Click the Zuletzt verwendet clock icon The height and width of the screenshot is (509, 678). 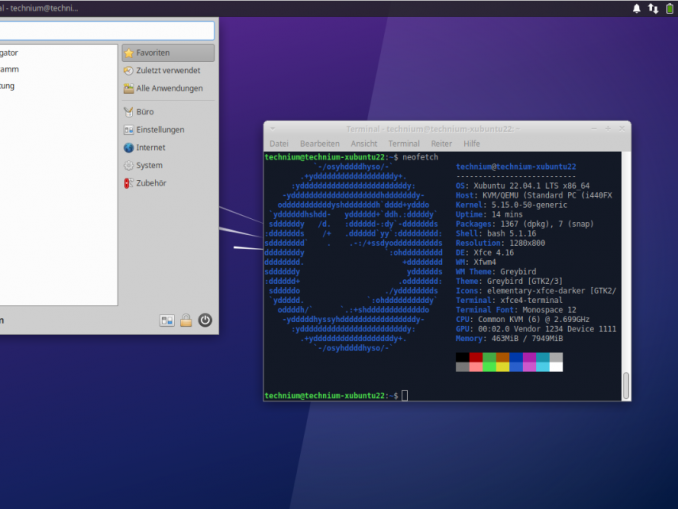coord(128,70)
